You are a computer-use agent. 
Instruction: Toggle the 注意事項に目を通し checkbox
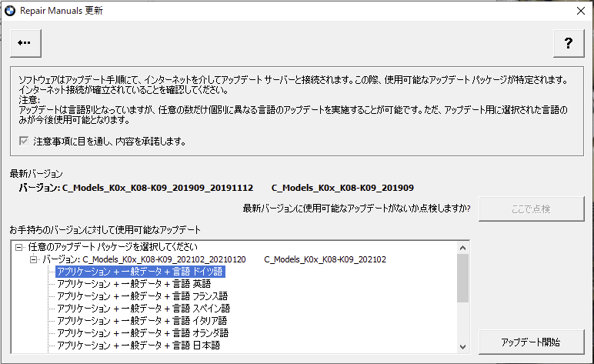(24, 142)
